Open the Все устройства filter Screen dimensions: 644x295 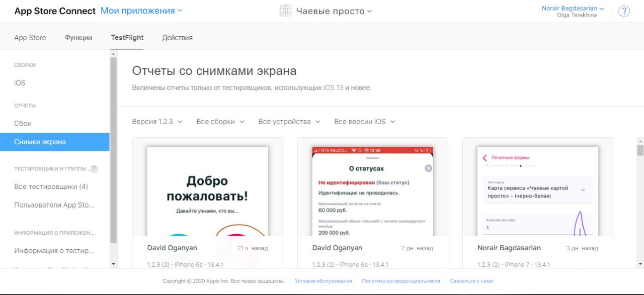pyautogui.click(x=289, y=122)
